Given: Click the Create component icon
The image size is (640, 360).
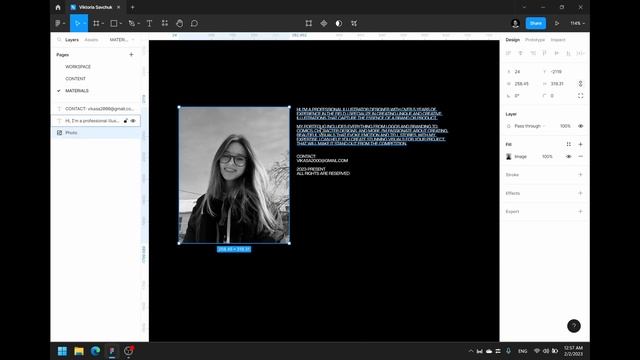Looking at the screenshot, I should (324, 23).
